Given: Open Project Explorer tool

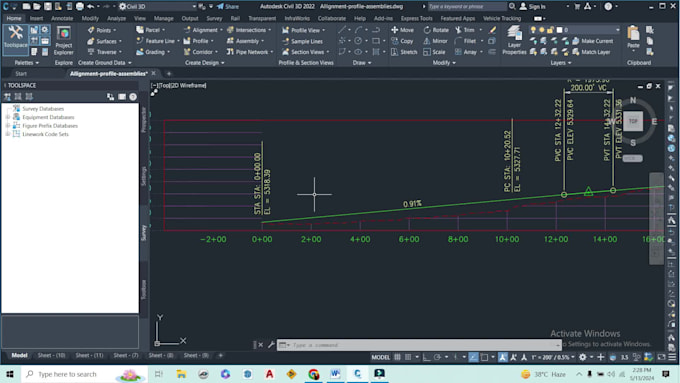Looking at the screenshot, I should [63, 41].
